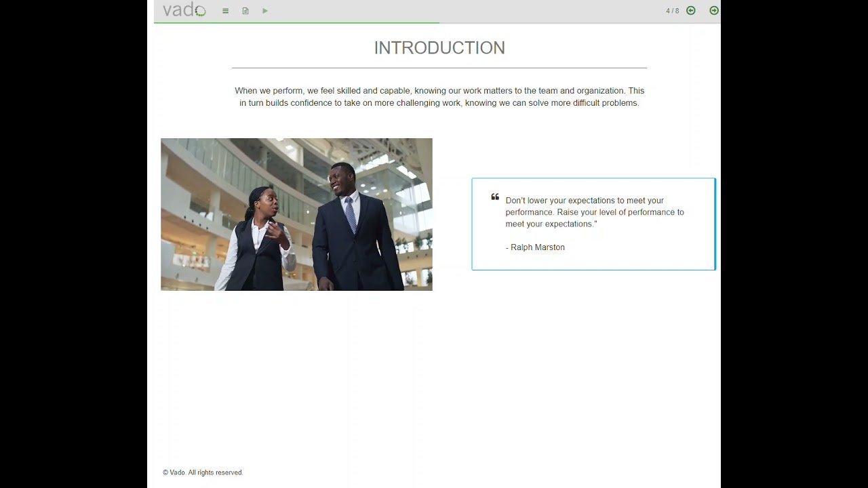Click the quotation mark icon in quote box
The width and height of the screenshot is (868, 488).
495,197
